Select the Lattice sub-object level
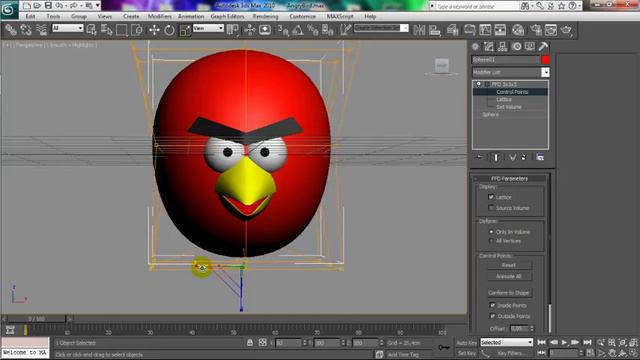This screenshot has width=640, height=360. coord(504,99)
